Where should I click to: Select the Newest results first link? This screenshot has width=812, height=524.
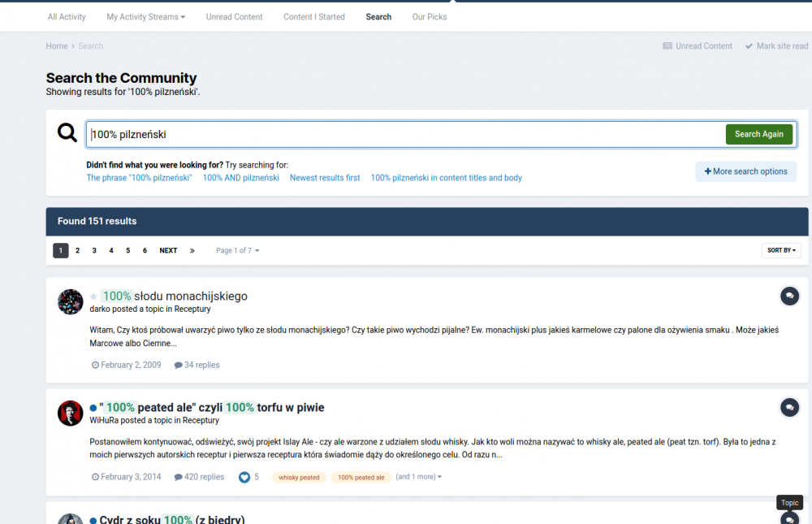325,178
